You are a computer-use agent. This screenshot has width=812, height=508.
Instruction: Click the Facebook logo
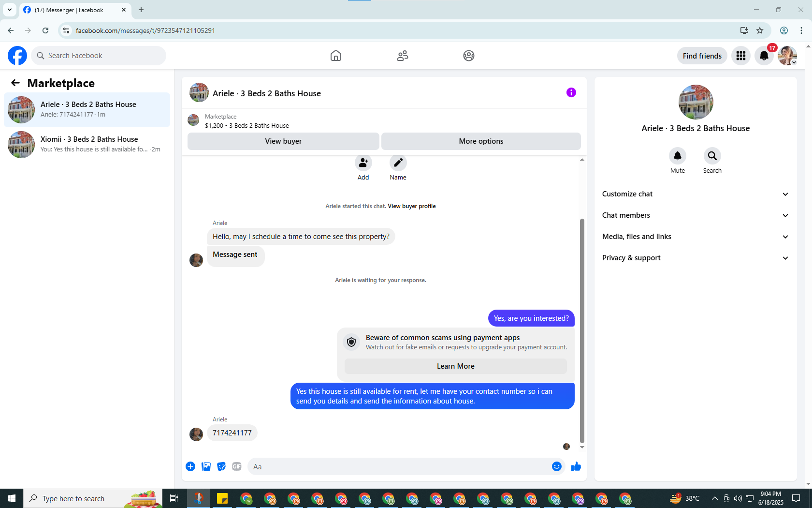17,56
